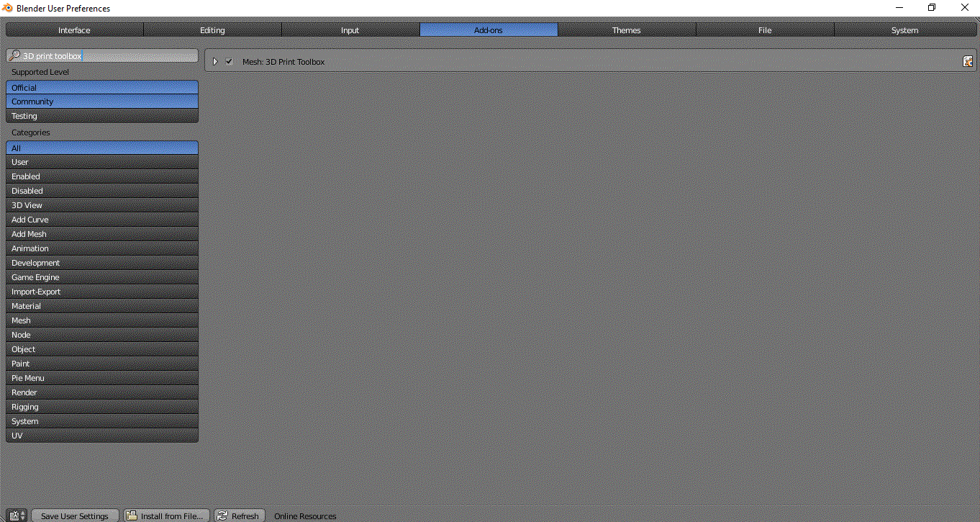Screen dimensions: 980x522
Task: Click Save User Settings button
Action: [75, 516]
